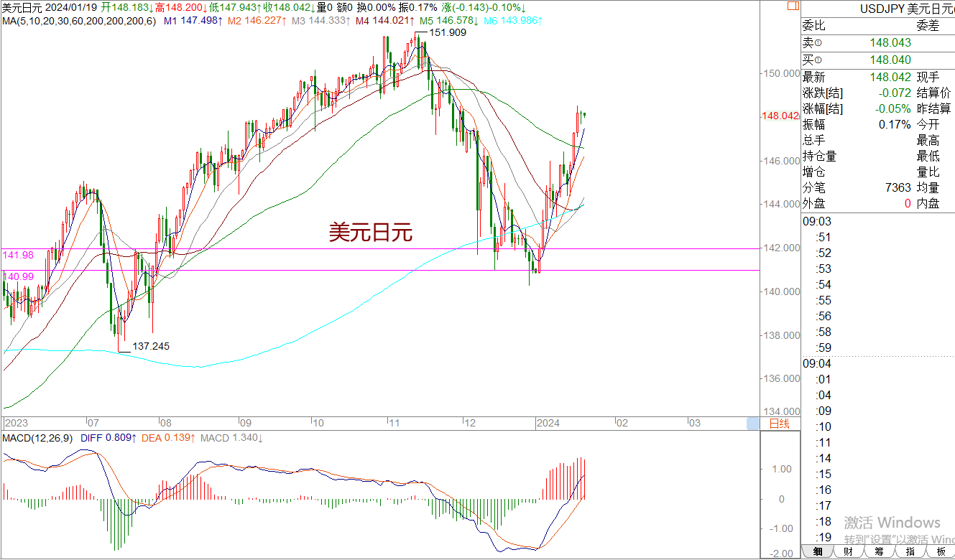
Task: Click the DEA 0.139 value
Action: (168, 437)
